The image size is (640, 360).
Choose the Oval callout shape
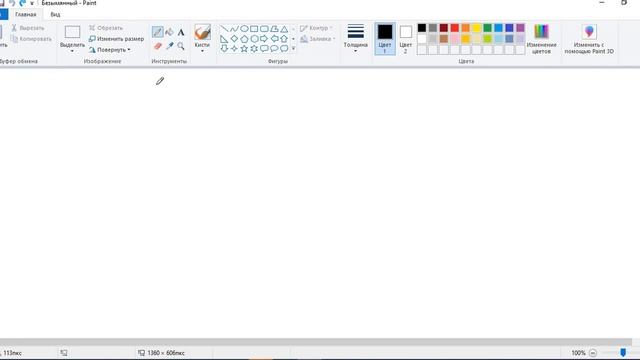274,49
